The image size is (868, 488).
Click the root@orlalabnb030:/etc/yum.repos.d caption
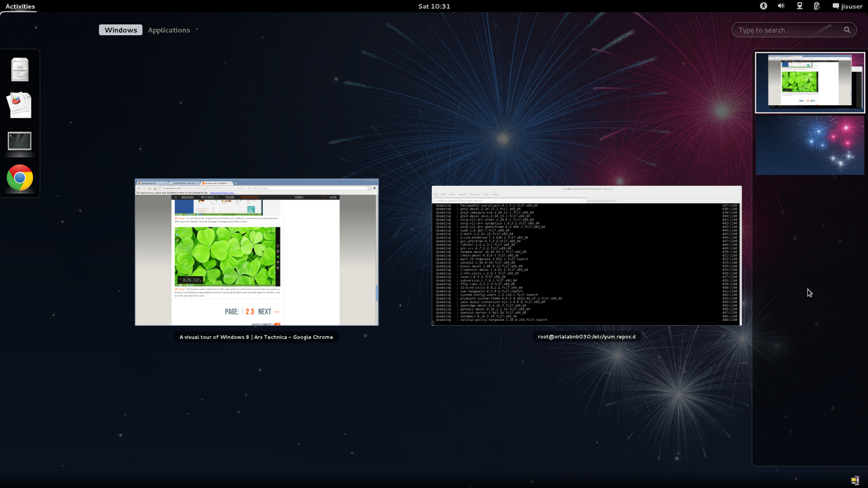pos(586,337)
